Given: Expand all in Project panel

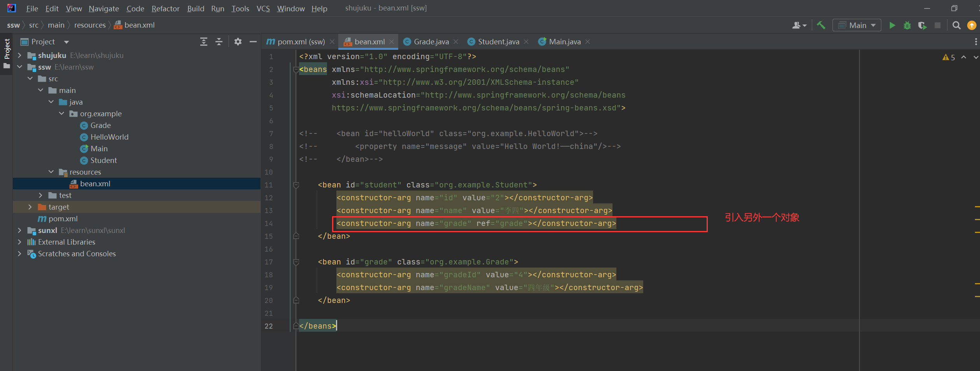Looking at the screenshot, I should 203,42.
